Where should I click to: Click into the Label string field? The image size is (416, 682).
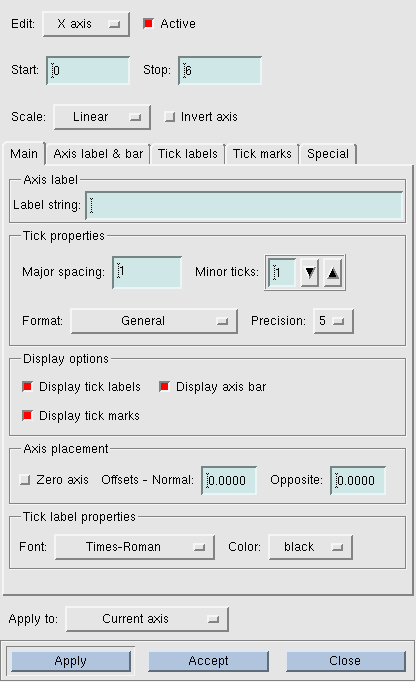244,205
